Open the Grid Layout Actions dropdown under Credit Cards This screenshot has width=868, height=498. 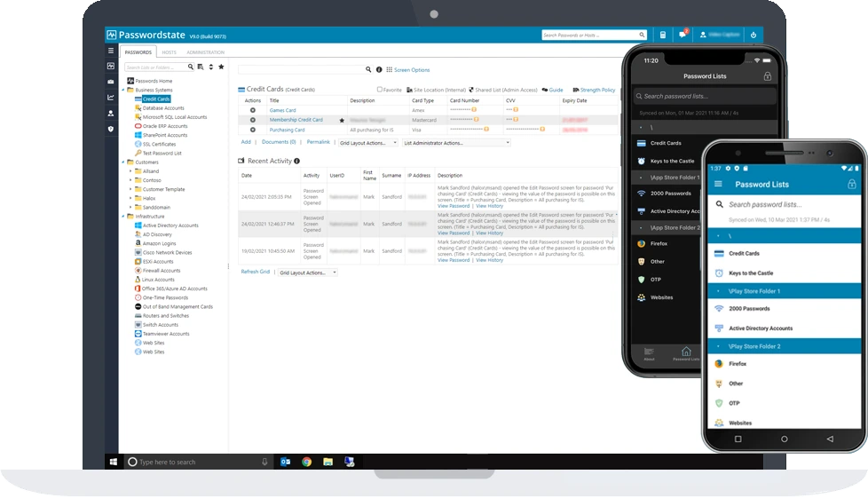tap(368, 143)
